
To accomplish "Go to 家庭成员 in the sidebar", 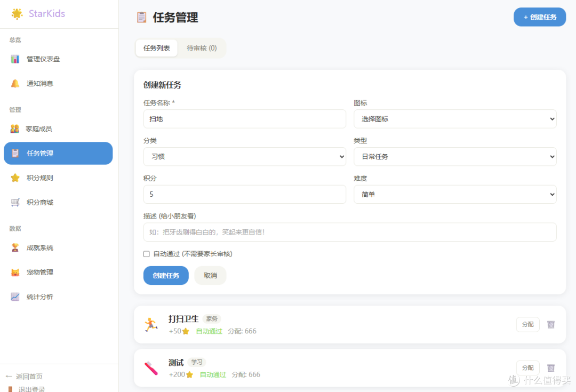I will (x=58, y=129).
